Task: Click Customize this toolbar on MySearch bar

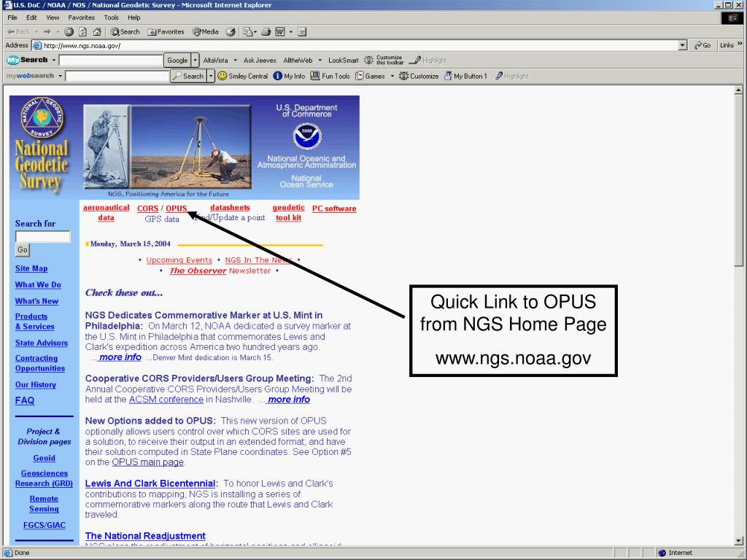Action: click(384, 60)
